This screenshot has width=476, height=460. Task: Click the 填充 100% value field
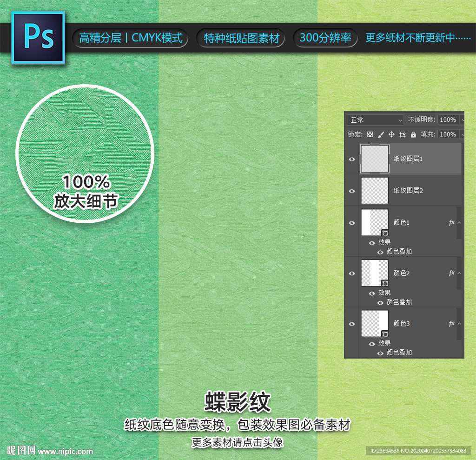pos(449,134)
